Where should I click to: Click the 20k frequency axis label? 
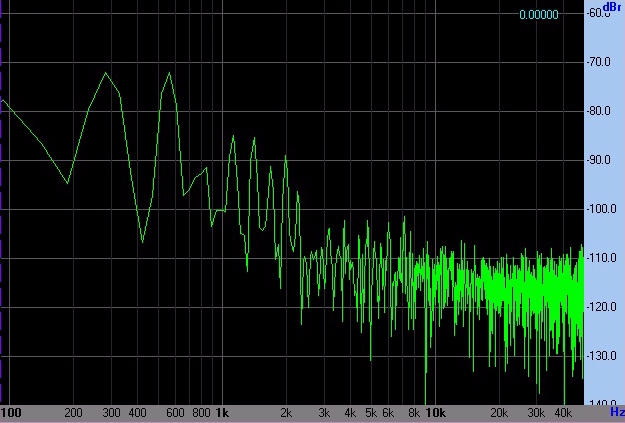pyautogui.click(x=499, y=413)
